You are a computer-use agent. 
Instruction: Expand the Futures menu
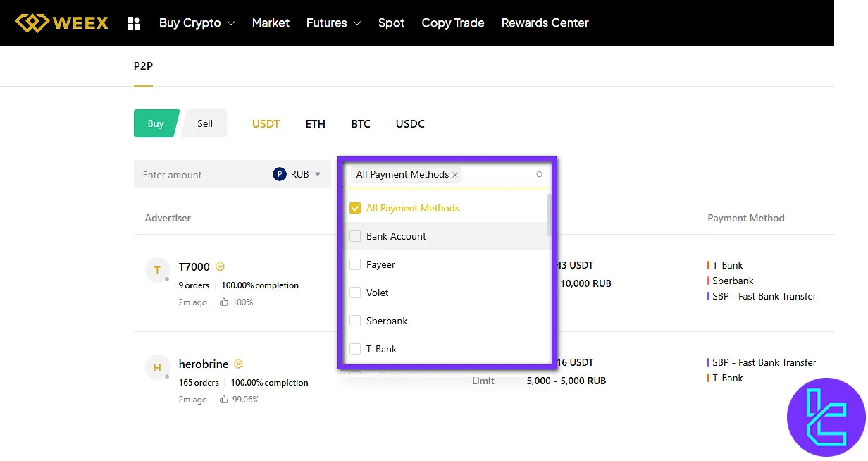coord(334,23)
